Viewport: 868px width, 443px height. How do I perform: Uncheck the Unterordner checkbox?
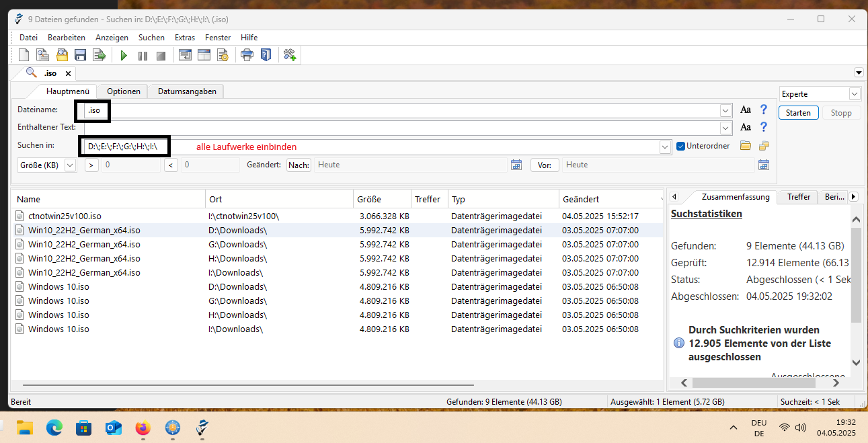click(680, 146)
